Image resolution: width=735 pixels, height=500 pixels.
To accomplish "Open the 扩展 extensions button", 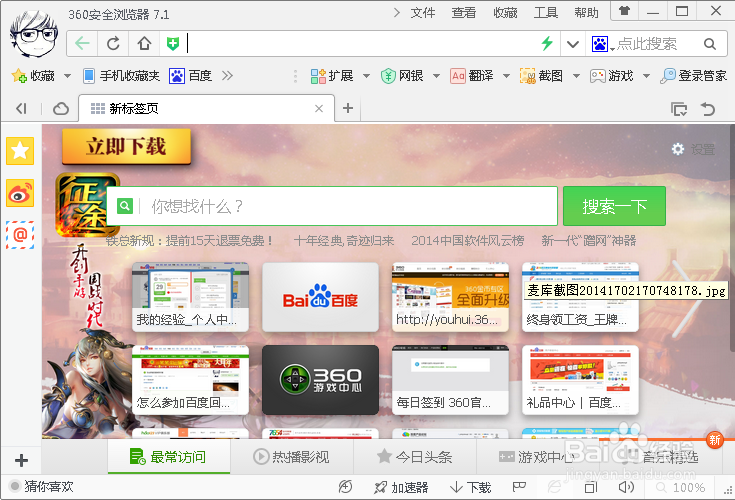I will 332,75.
